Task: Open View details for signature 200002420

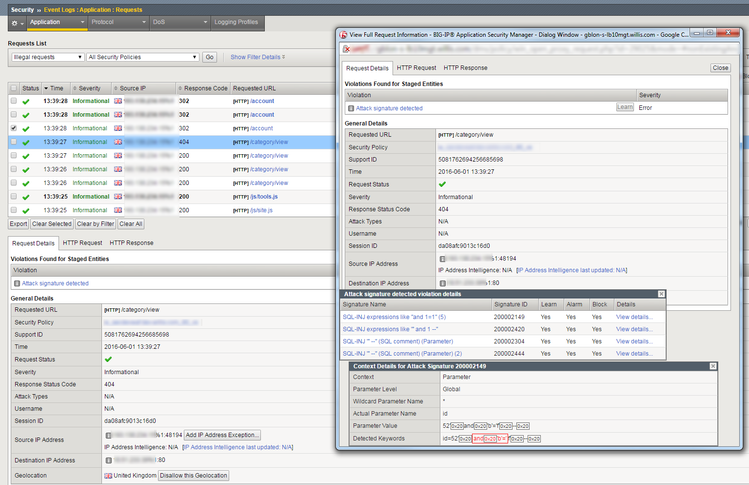Action: (632, 327)
